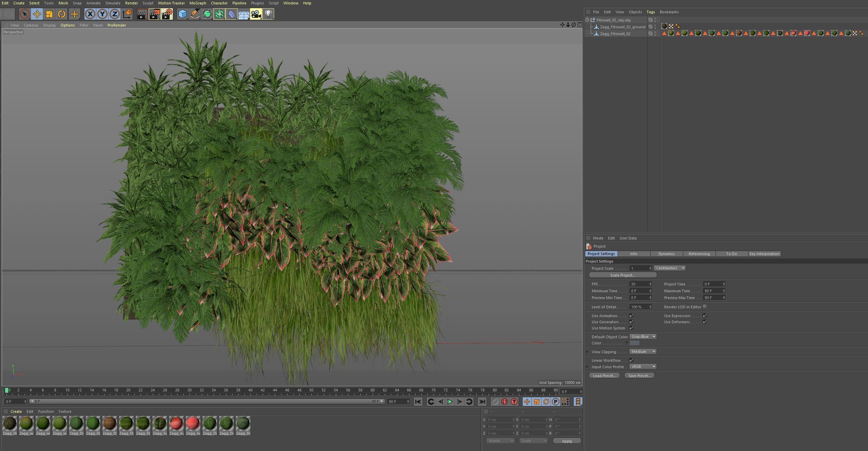
Task: Activate the Scale tool in the top toolbar
Action: [x=49, y=14]
